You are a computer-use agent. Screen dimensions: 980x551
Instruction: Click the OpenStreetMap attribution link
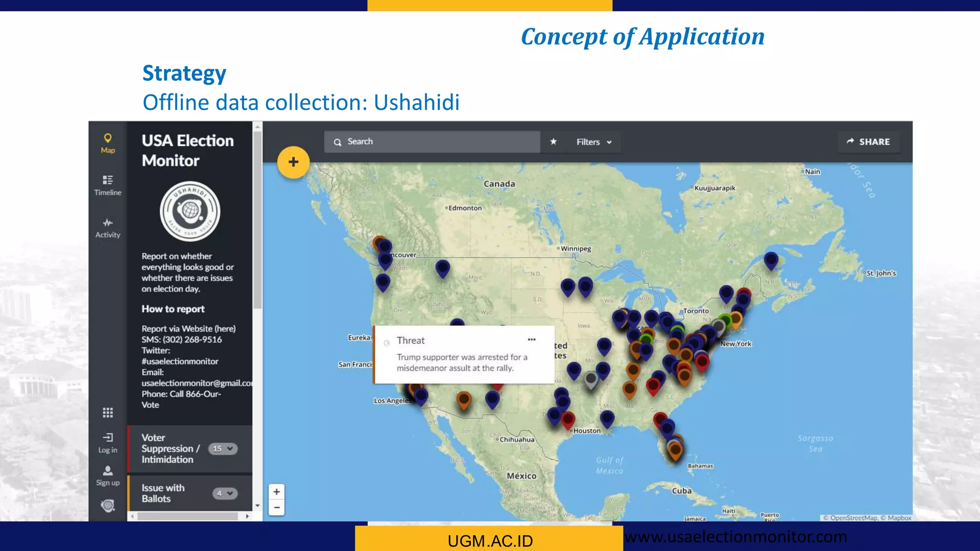pos(850,518)
